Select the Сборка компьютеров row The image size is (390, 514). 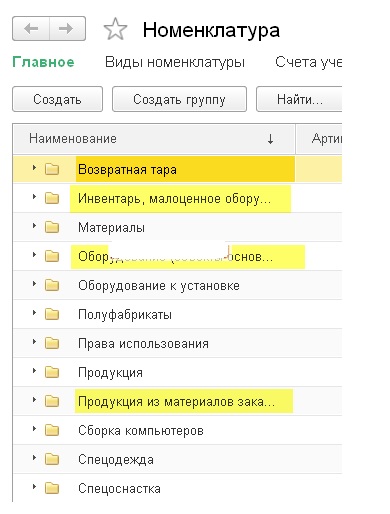pyautogui.click(x=178, y=430)
